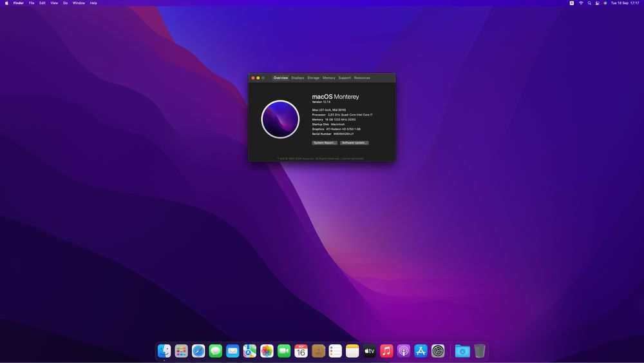The width and height of the screenshot is (644, 363).
Task: Open the Downloads folder in Dock
Action: 462,351
